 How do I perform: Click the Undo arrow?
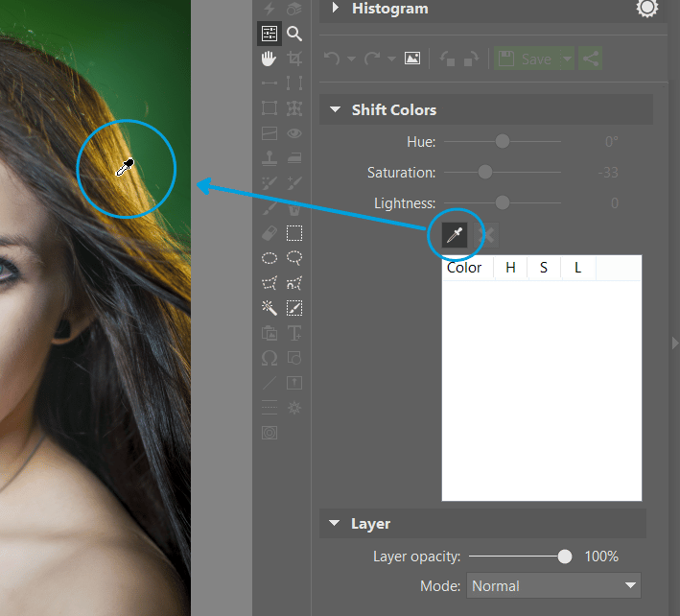click(x=332, y=59)
